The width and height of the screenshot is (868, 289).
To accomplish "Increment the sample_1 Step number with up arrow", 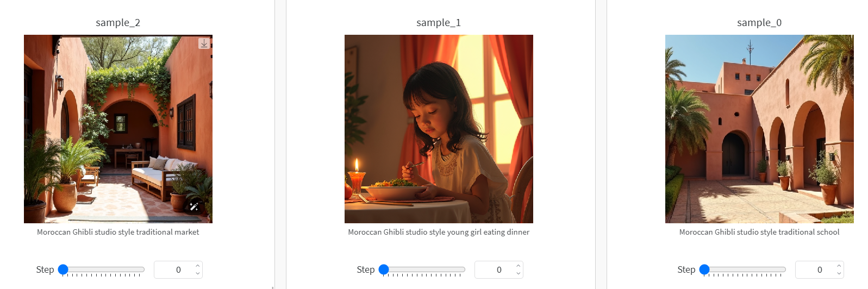I will click(x=519, y=266).
